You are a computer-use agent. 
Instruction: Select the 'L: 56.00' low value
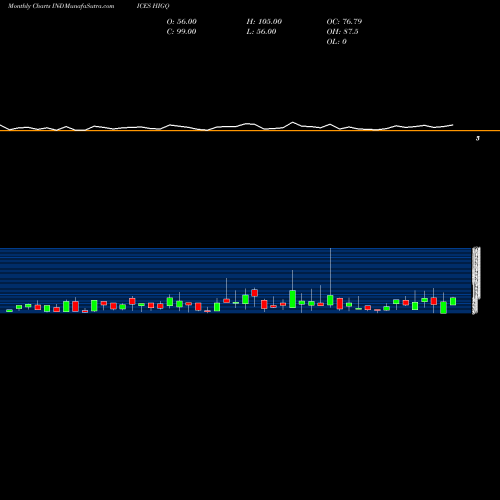261,32
